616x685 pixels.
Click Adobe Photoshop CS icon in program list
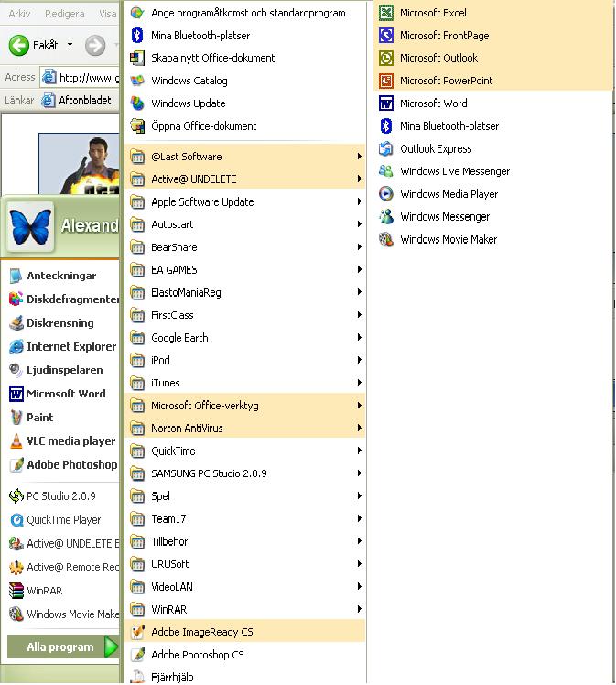pos(137,655)
